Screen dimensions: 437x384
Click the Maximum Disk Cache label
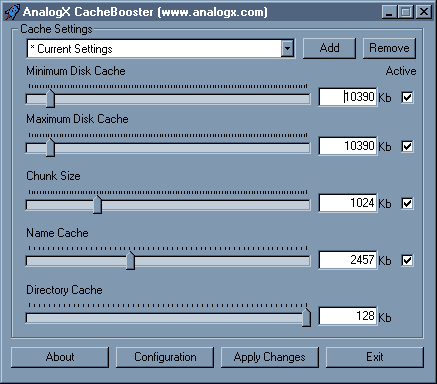pos(77,119)
